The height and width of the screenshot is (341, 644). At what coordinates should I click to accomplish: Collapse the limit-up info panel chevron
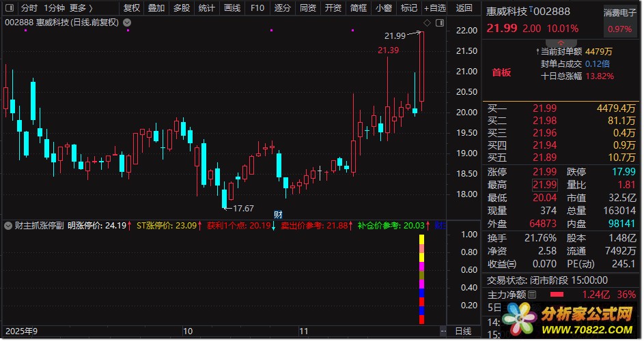[561, 43]
